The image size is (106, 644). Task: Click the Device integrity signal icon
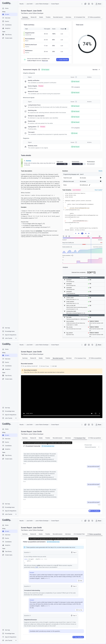25,87
